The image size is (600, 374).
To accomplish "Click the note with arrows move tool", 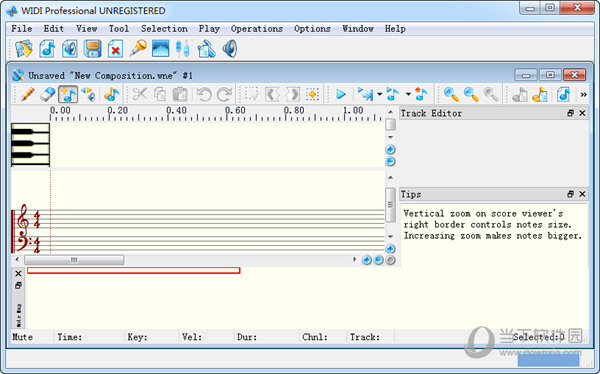I will click(x=88, y=94).
